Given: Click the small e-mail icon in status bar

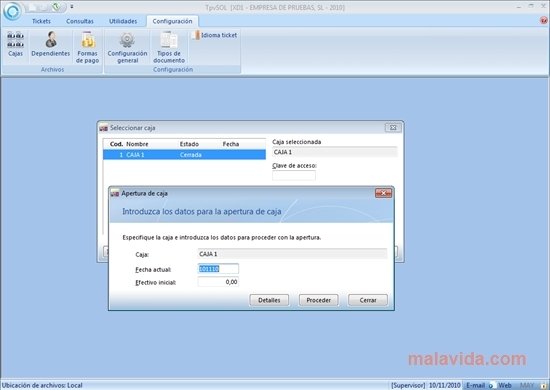Looking at the screenshot, I should tap(491, 385).
